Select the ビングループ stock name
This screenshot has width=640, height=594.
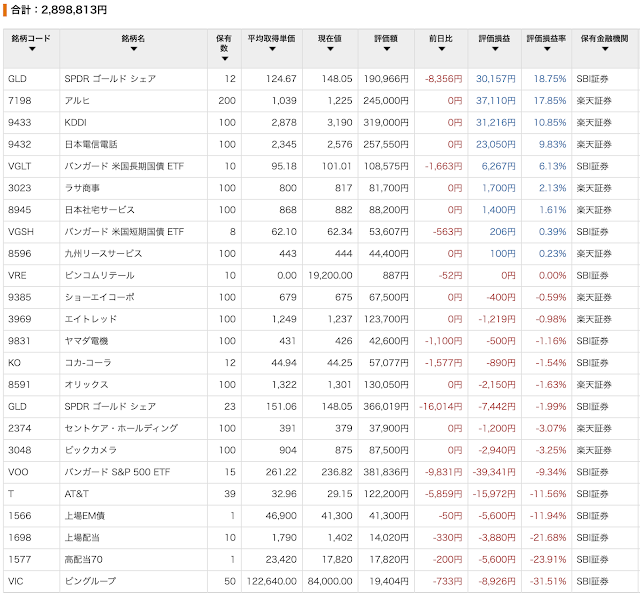point(90,581)
